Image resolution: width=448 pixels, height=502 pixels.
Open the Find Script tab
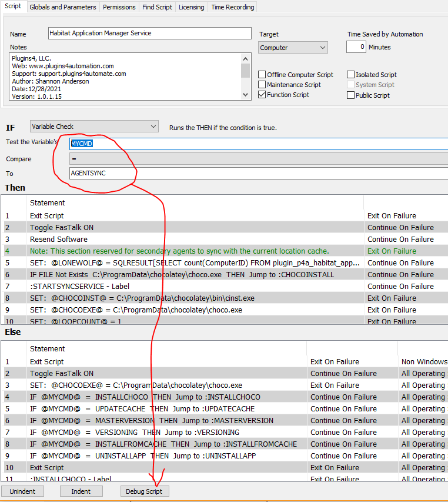(157, 7)
